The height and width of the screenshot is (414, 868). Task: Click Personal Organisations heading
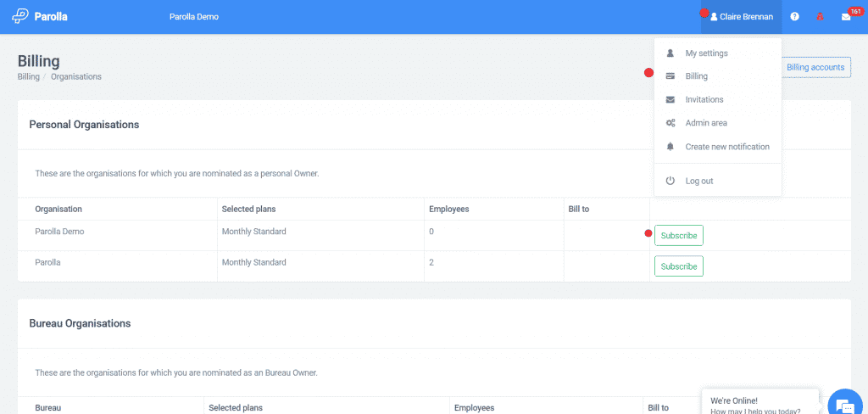84,125
